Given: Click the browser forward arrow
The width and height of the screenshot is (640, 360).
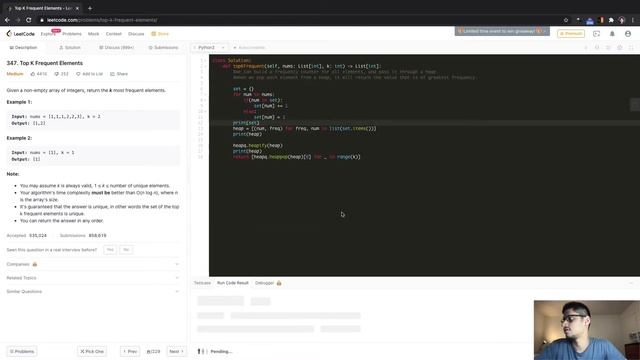Looking at the screenshot, I should [18, 20].
